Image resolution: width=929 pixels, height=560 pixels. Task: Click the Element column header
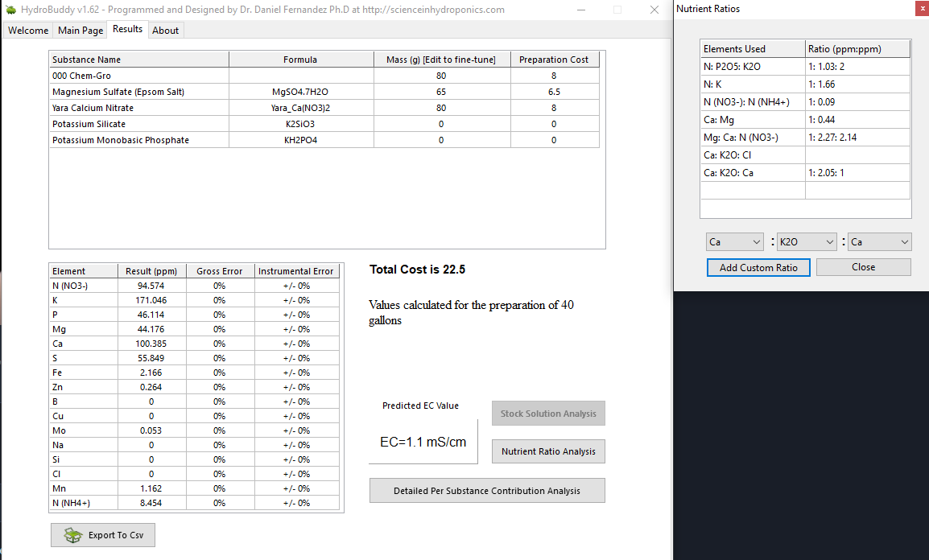click(84, 271)
